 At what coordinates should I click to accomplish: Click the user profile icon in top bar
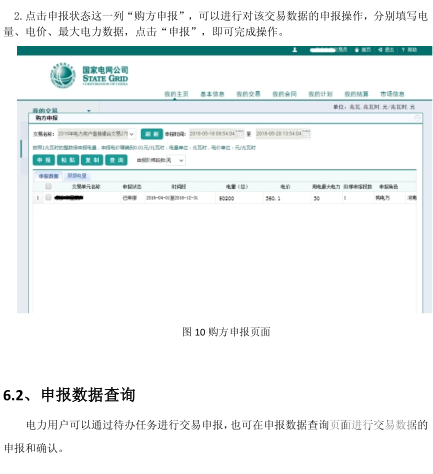click(x=294, y=50)
